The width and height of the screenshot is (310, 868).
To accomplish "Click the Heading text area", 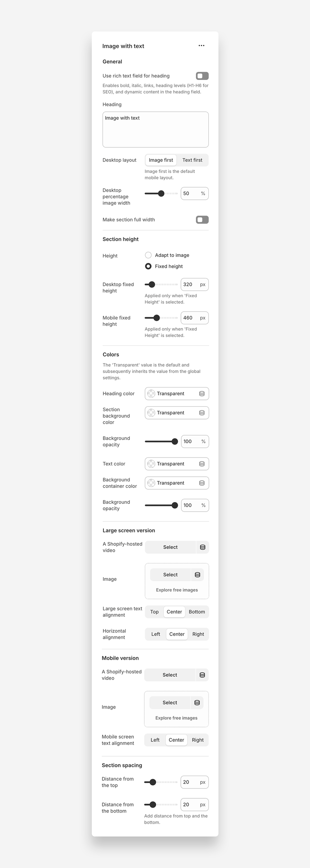I will point(155,129).
